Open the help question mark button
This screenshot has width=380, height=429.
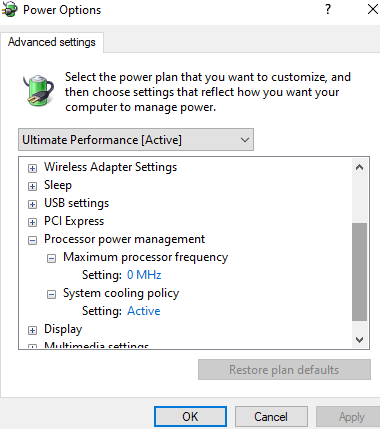tap(328, 9)
